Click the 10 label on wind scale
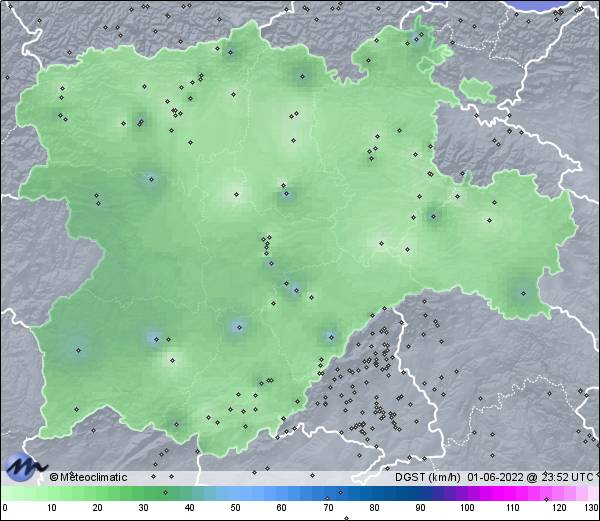 click(x=52, y=508)
